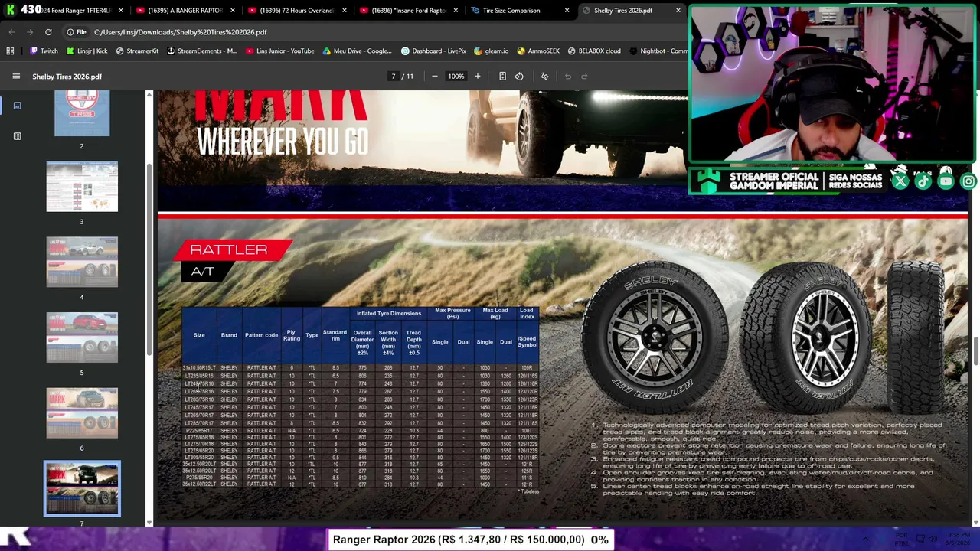
Task: Open the Nightbot bookmark
Action: pyautogui.click(x=658, y=51)
